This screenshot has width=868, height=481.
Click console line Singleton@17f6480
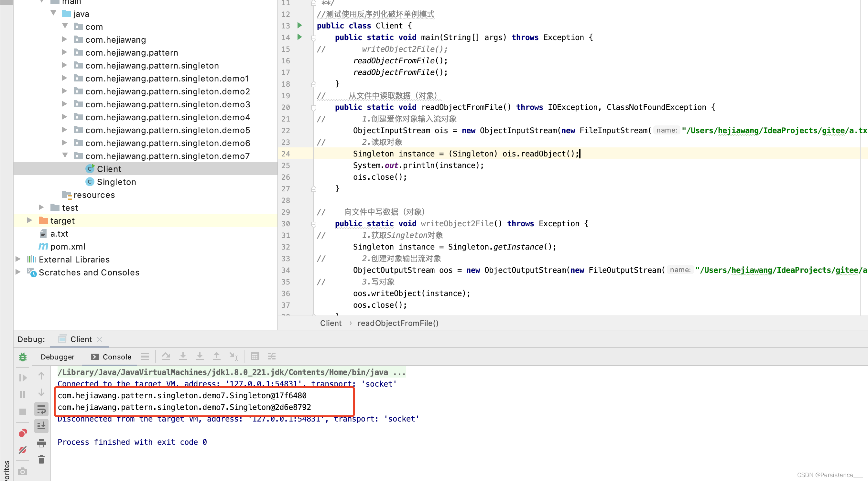(x=182, y=395)
